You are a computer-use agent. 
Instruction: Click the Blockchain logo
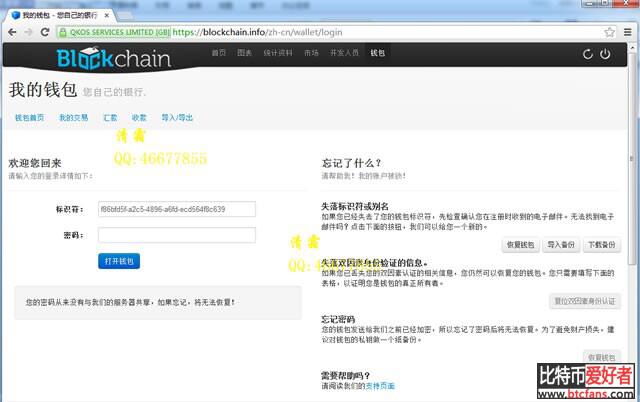point(113,58)
